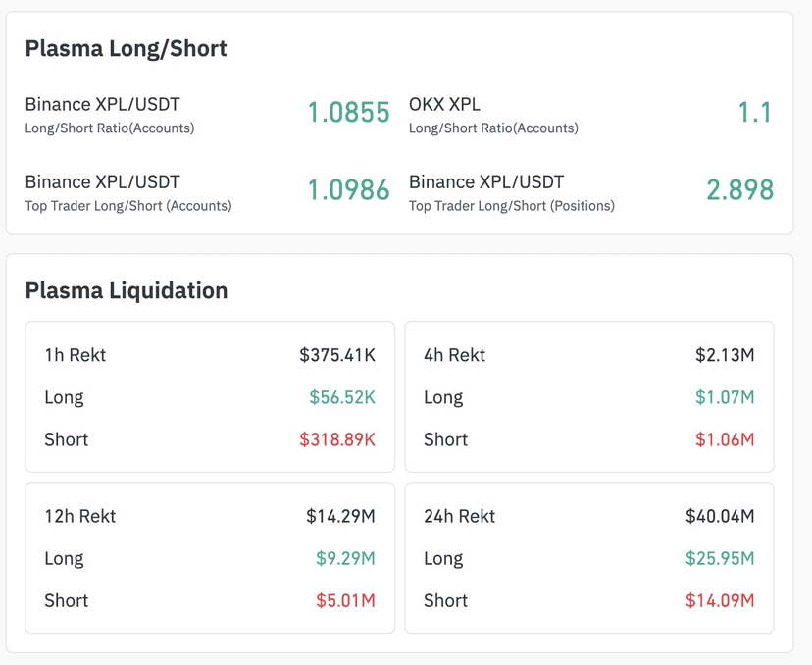Click the 4h Long value $1.07M

[x=725, y=397]
